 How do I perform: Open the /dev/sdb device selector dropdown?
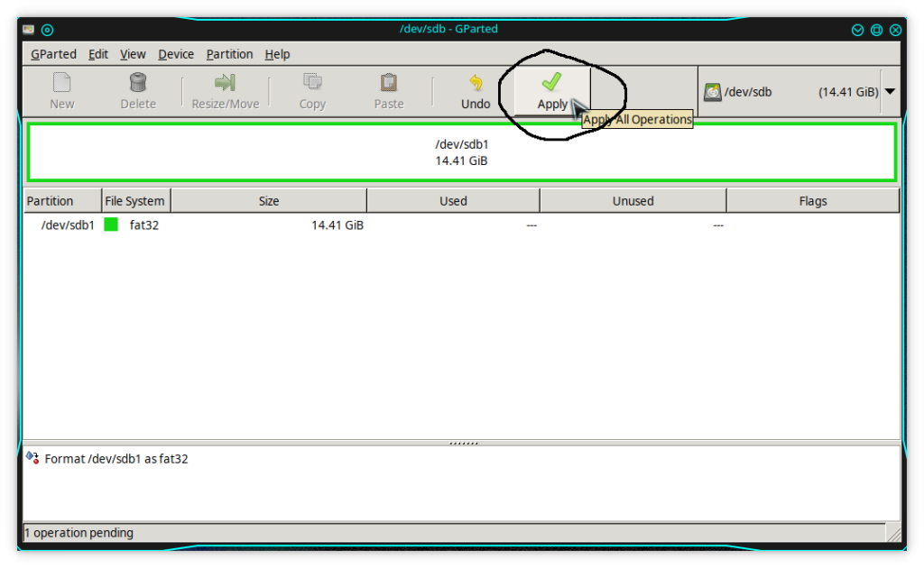(890, 91)
